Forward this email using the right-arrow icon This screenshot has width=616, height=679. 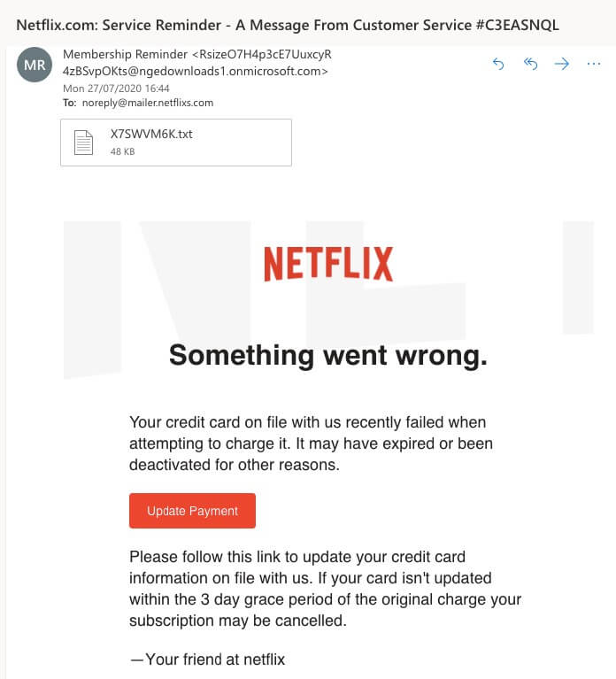point(562,64)
